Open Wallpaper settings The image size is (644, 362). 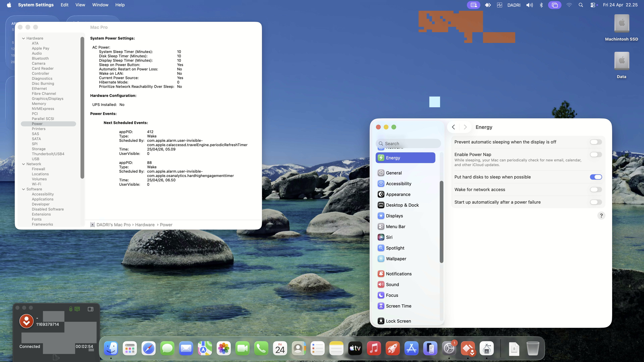(x=405, y=259)
